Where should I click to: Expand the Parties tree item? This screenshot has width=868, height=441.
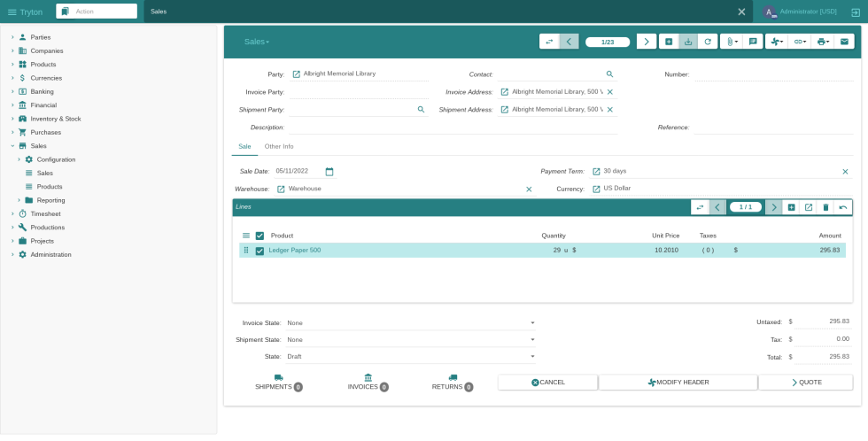12,37
